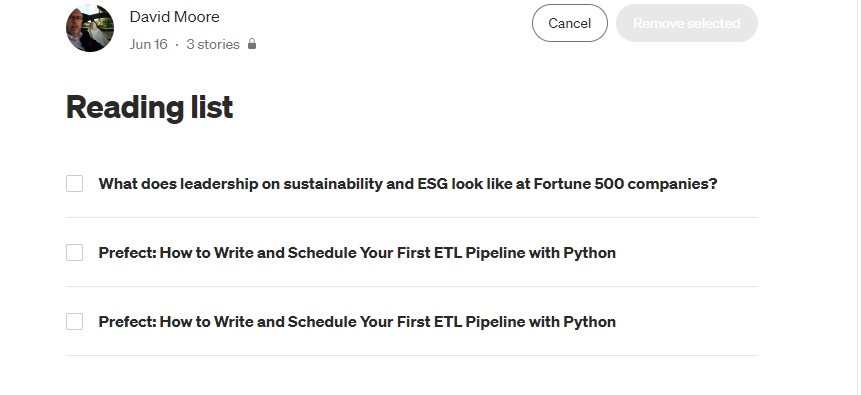Click David Moore's profile avatar photo

point(90,28)
